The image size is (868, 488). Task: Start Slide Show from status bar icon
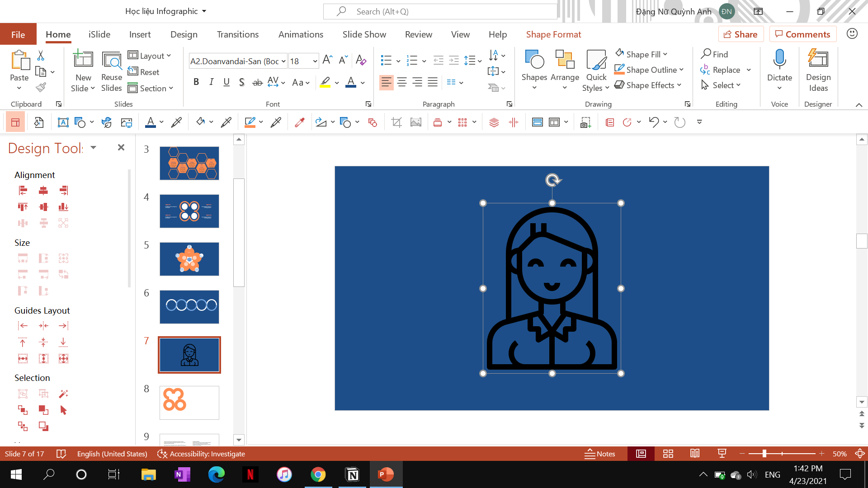[722, 454]
